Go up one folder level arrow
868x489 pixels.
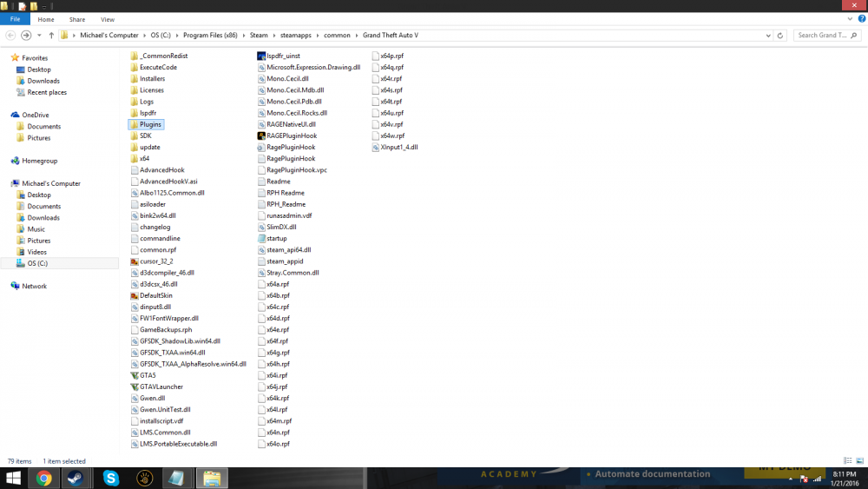click(51, 35)
